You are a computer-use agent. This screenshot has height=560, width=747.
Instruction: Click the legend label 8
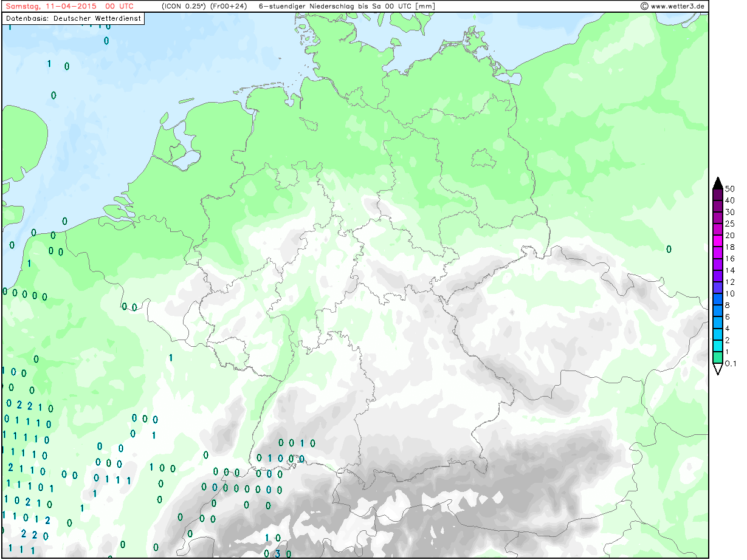[x=728, y=306]
